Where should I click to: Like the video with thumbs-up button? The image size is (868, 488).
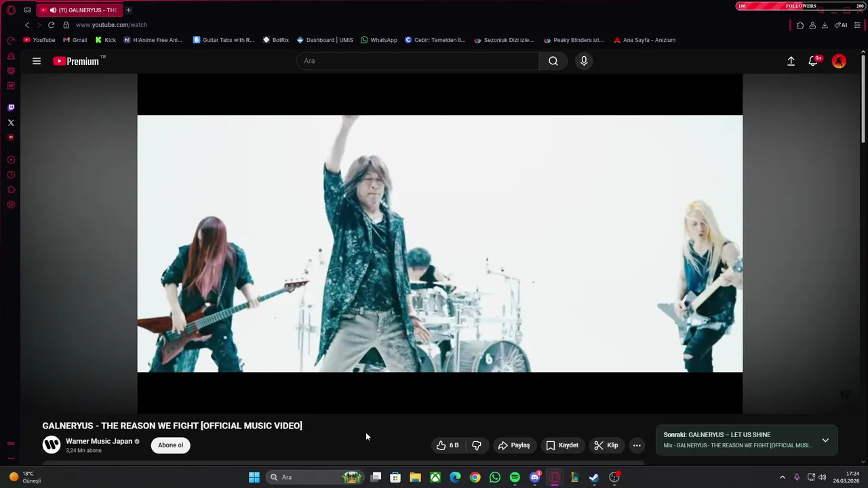448,445
